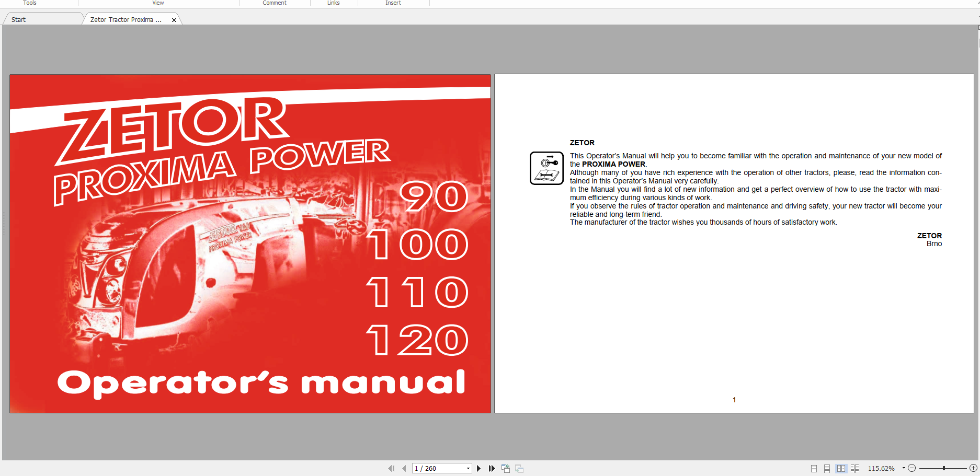
Task: Click the page number 1 footer
Action: click(x=734, y=400)
